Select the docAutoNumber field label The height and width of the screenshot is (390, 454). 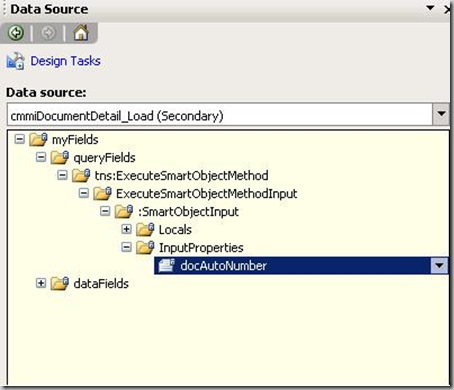pos(223,266)
